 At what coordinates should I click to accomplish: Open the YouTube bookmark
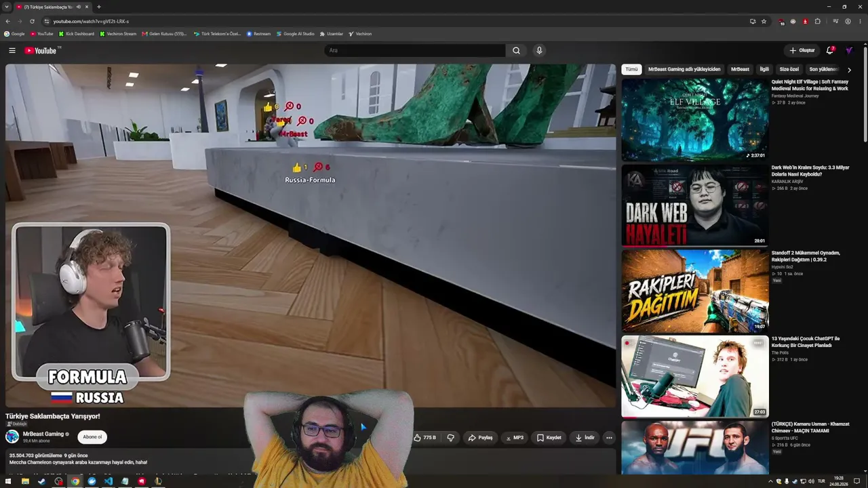[42, 33]
